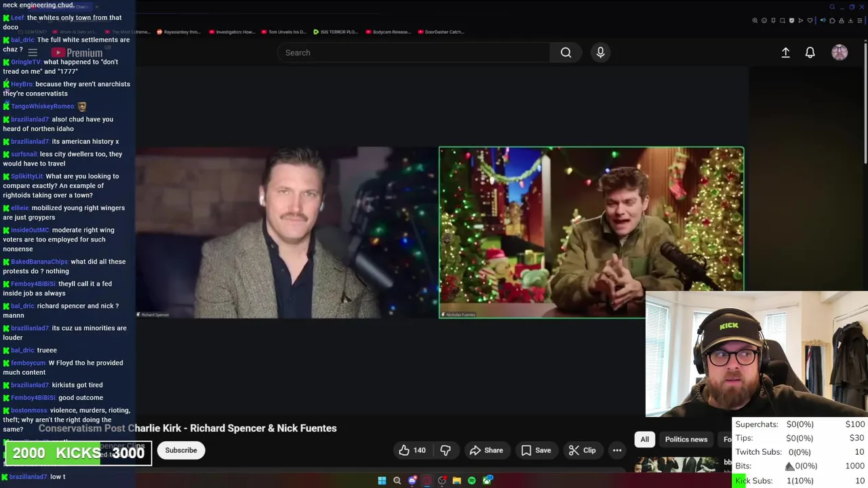The width and height of the screenshot is (868, 488).
Task: Go to YouTube Premium home logo
Action: (x=77, y=52)
